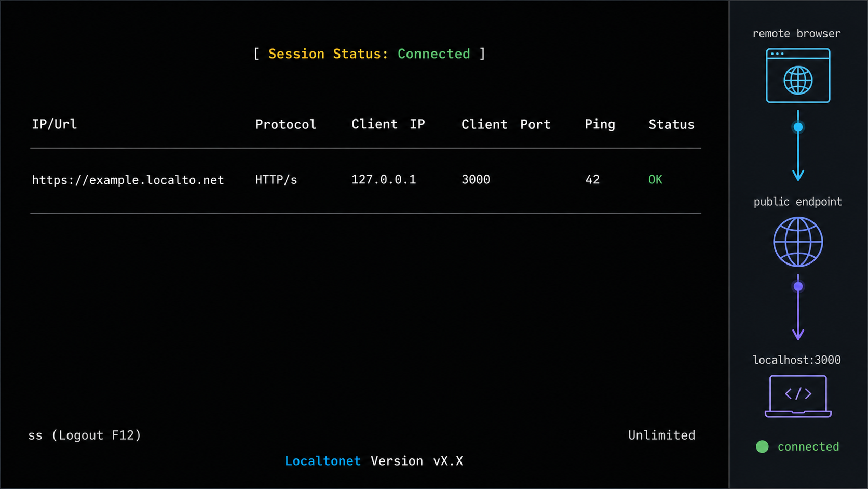The width and height of the screenshot is (868, 489).
Task: Click the IP/Url column header
Action: point(55,124)
